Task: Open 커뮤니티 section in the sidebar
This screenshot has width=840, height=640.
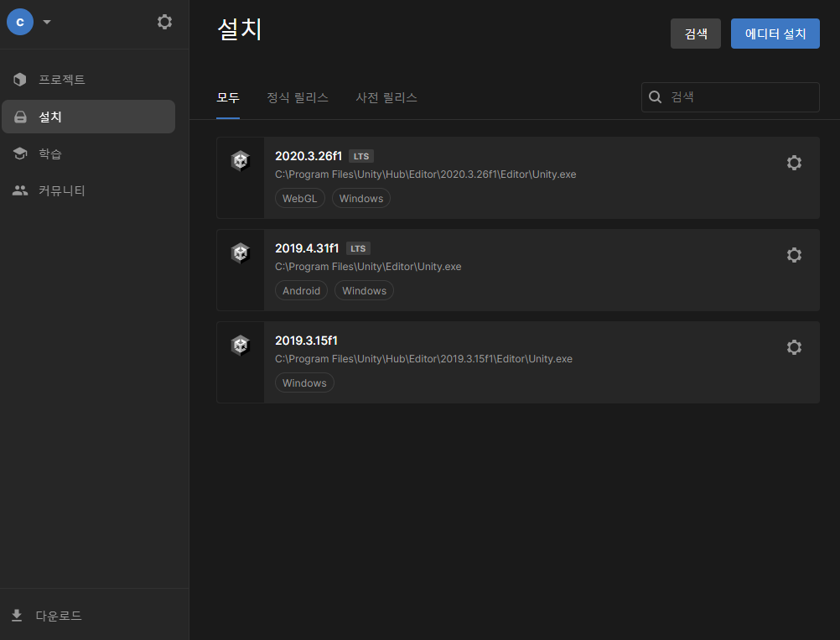Action: [x=88, y=190]
